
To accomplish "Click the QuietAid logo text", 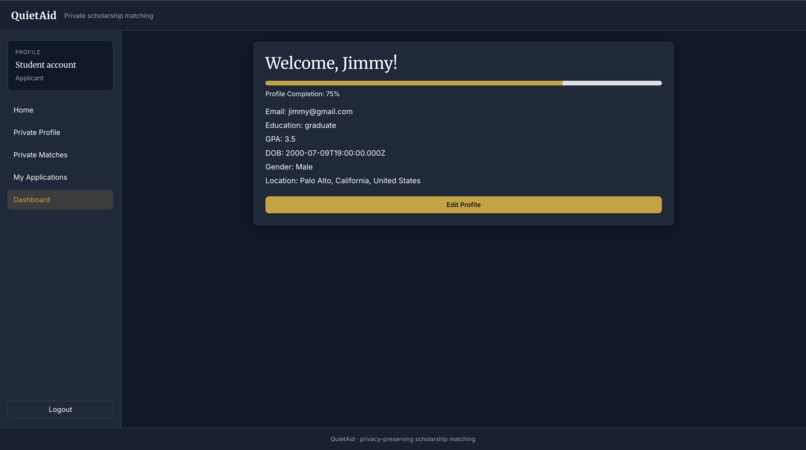I will [33, 15].
